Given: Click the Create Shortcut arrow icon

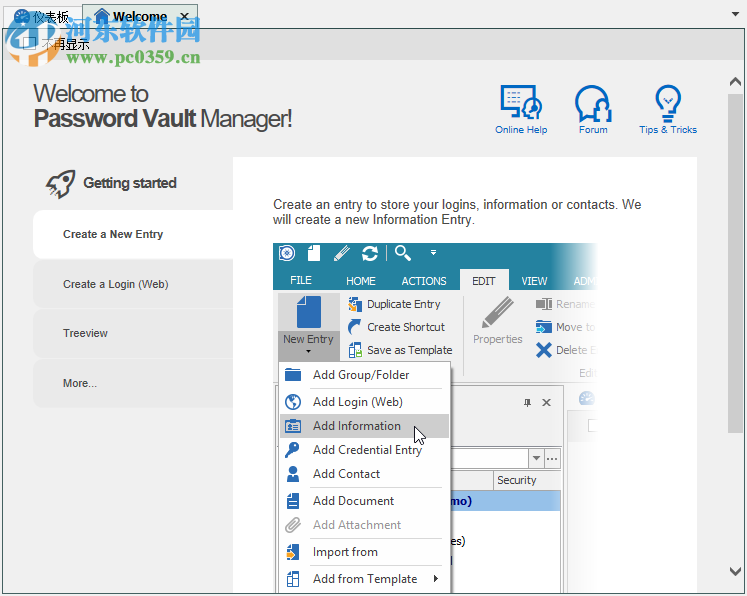Looking at the screenshot, I should point(355,327).
